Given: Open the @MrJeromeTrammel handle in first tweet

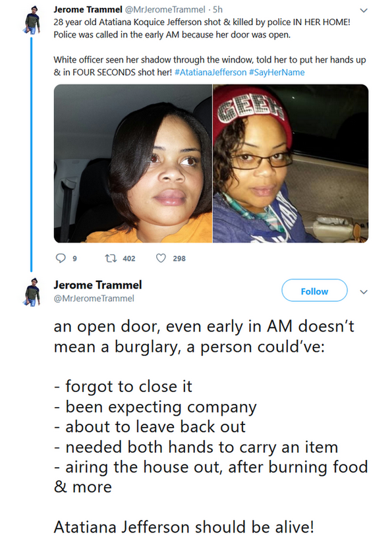Looking at the screenshot, I should [165, 9].
